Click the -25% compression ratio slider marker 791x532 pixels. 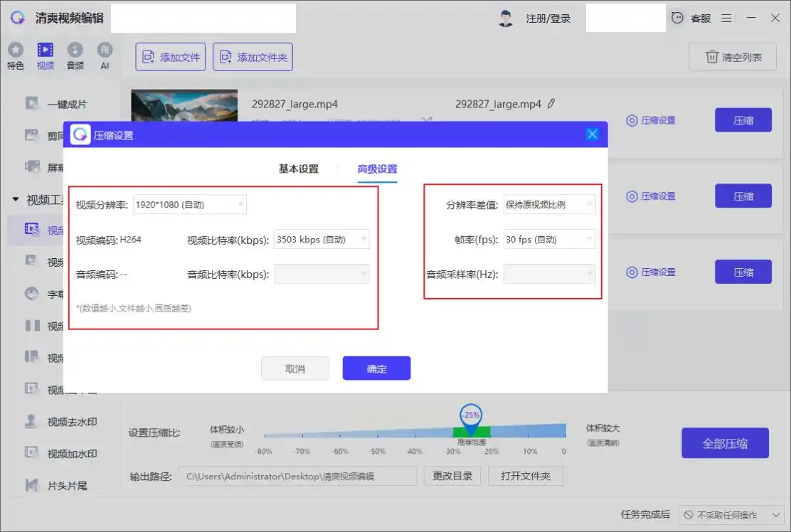pyautogui.click(x=471, y=415)
